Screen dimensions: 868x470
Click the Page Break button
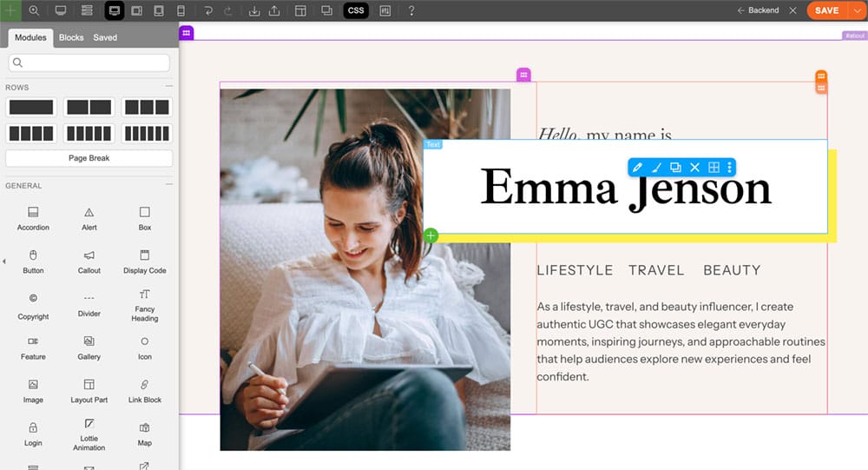pyautogui.click(x=89, y=158)
